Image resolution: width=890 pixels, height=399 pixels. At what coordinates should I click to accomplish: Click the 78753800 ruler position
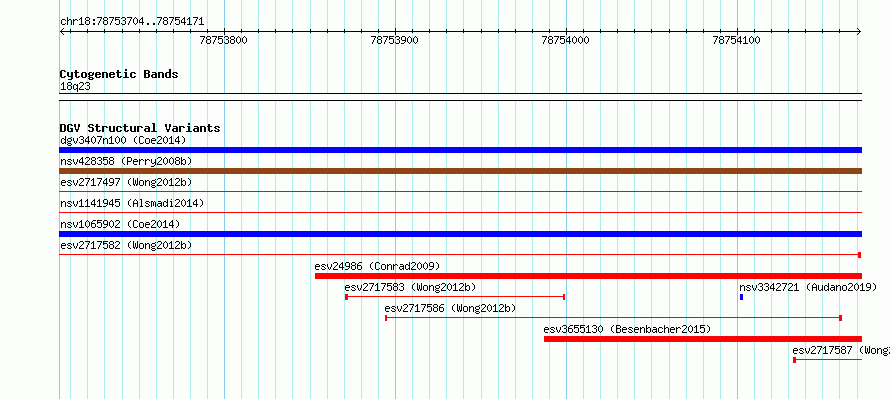point(224,40)
